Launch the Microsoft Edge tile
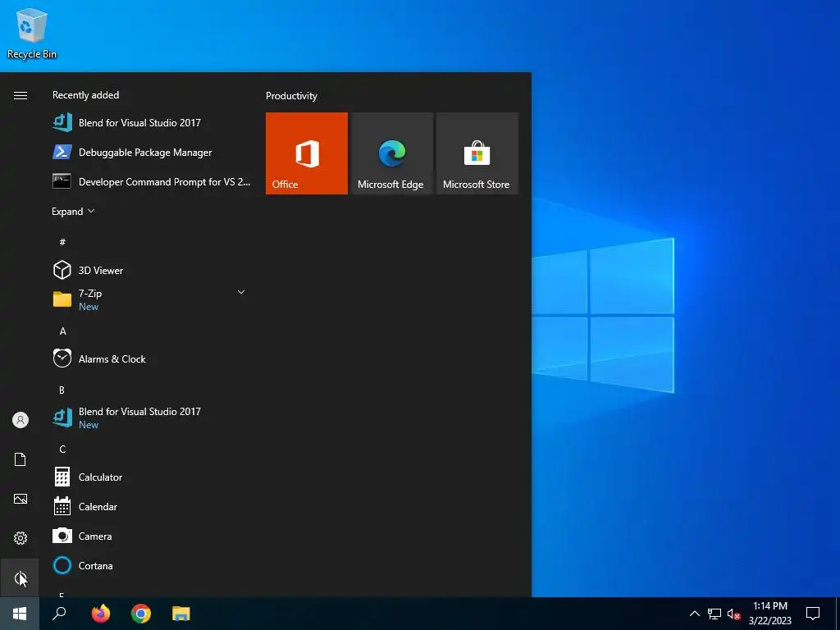The height and width of the screenshot is (630, 840). pos(391,153)
